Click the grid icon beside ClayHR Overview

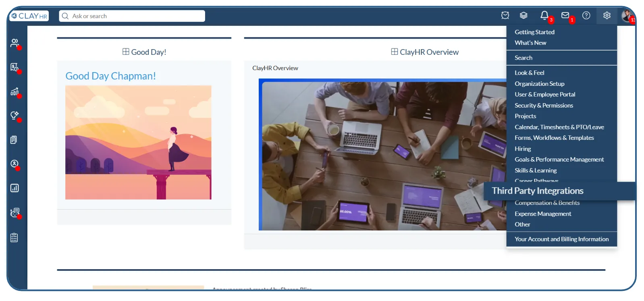click(395, 52)
